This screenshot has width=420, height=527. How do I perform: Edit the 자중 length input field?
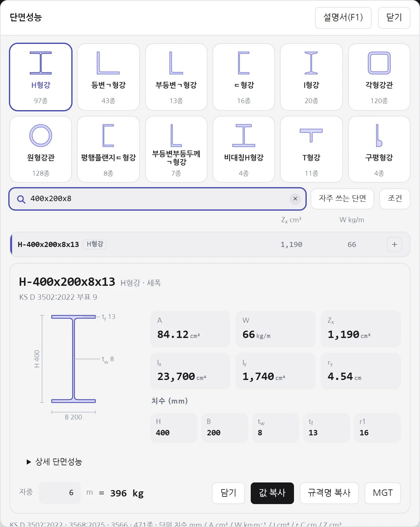tap(60, 493)
